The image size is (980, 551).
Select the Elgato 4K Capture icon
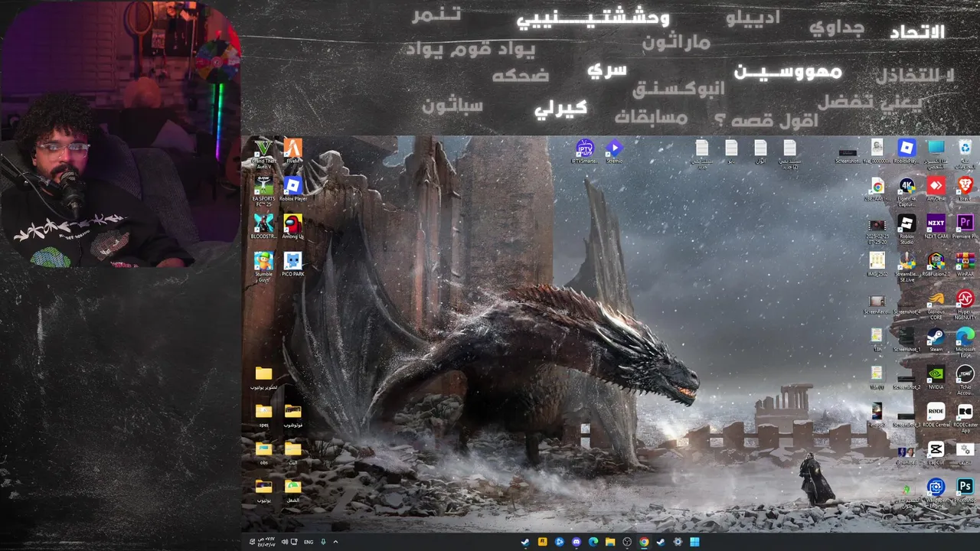click(906, 191)
